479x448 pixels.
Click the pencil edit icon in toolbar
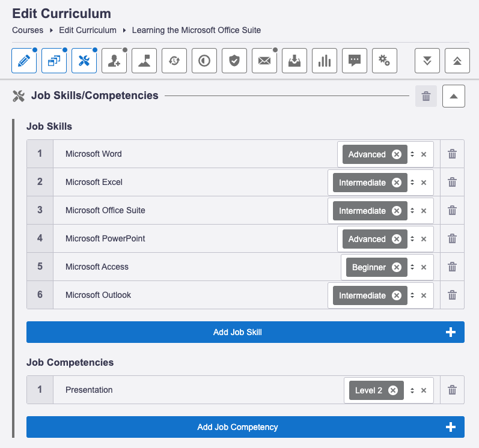click(24, 61)
